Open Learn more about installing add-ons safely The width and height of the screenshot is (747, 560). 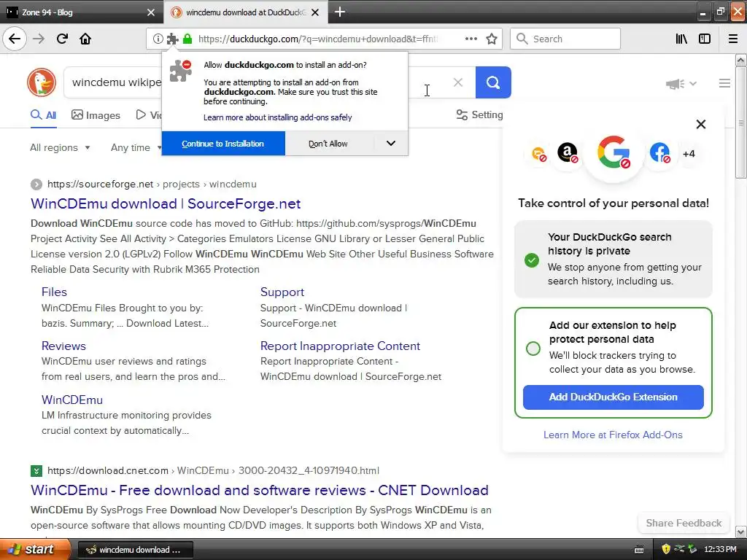(277, 117)
